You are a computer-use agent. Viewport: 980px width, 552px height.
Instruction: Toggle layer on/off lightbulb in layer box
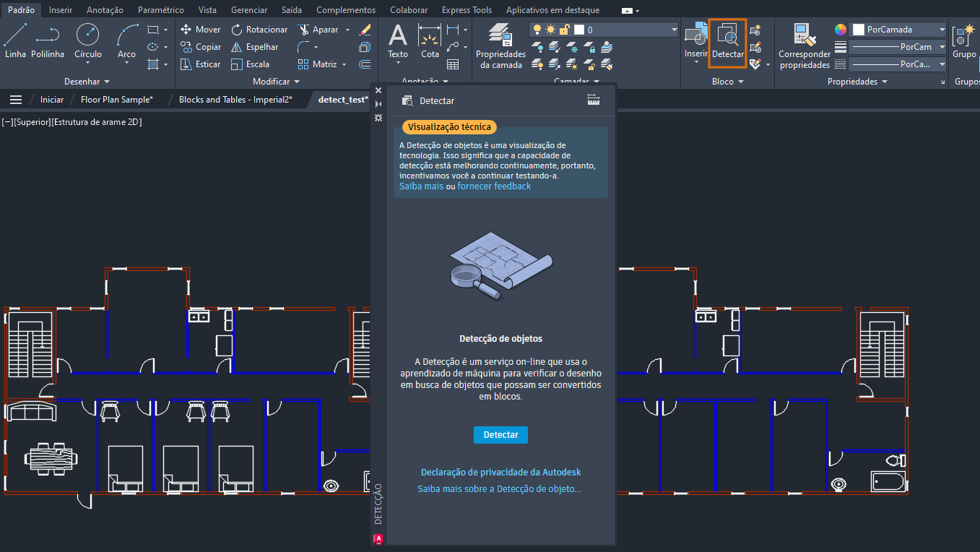coord(537,30)
